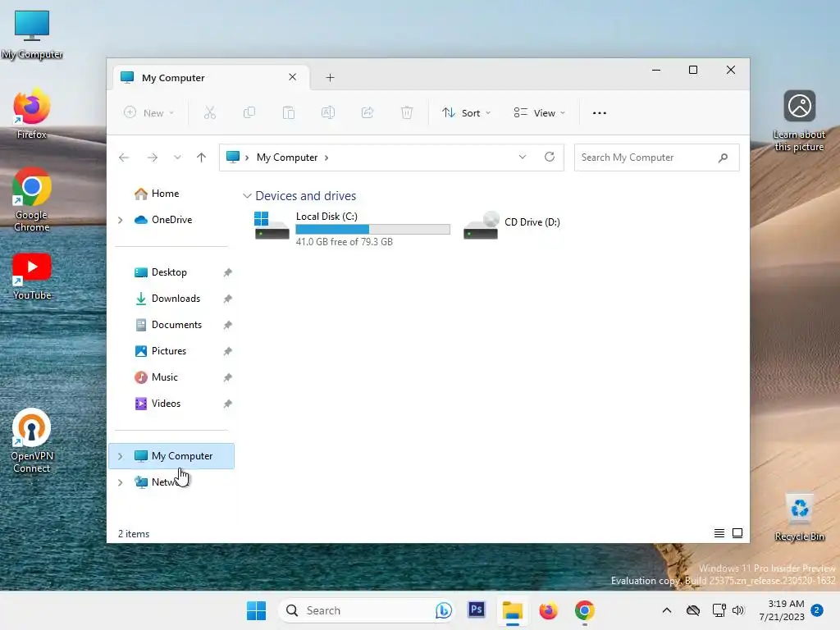Click the Paste clipboard icon
This screenshot has width=840, height=630.
click(x=288, y=112)
